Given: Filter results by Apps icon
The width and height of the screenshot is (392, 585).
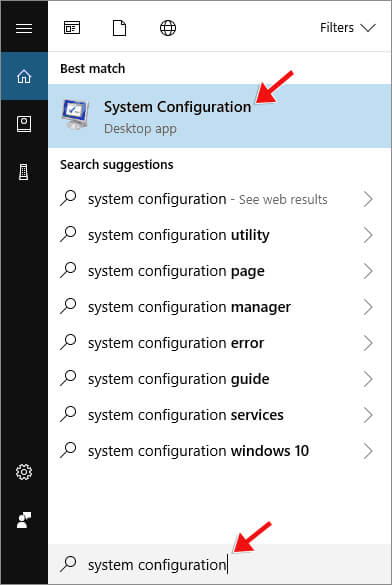Looking at the screenshot, I should [x=72, y=28].
